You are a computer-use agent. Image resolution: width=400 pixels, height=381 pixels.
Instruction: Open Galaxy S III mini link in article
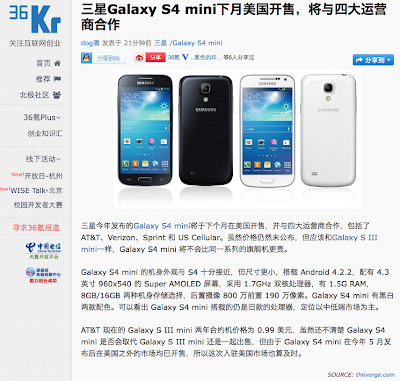pyautogui.click(x=229, y=243)
